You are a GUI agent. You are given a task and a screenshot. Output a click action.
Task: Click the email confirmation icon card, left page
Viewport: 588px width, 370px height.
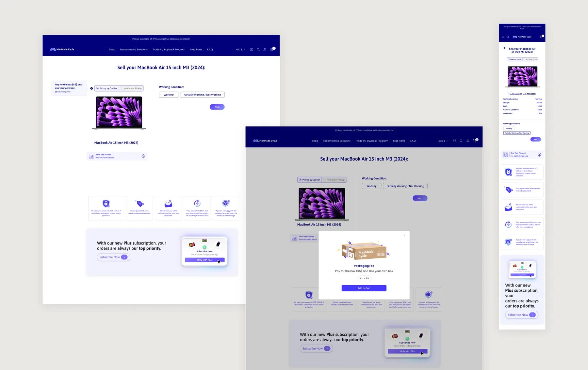(168, 208)
